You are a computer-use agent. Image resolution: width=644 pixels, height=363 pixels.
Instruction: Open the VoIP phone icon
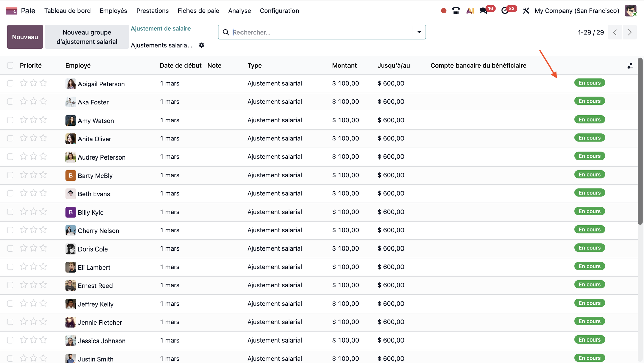456,11
